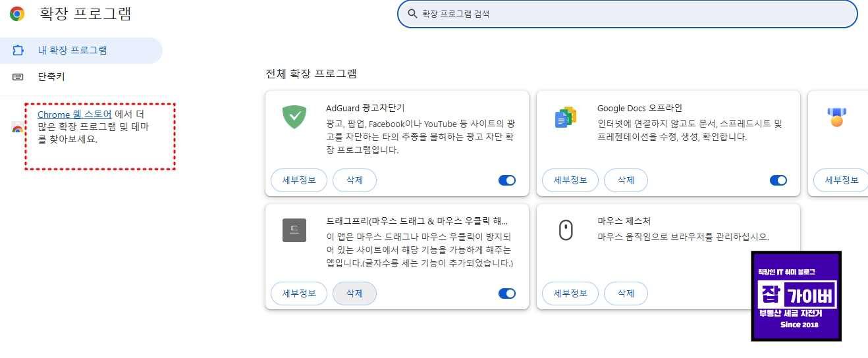Screen dimensions: 868x358
Task: Click the 드래그프리 description starting 이 앱은
Action: pos(420,250)
